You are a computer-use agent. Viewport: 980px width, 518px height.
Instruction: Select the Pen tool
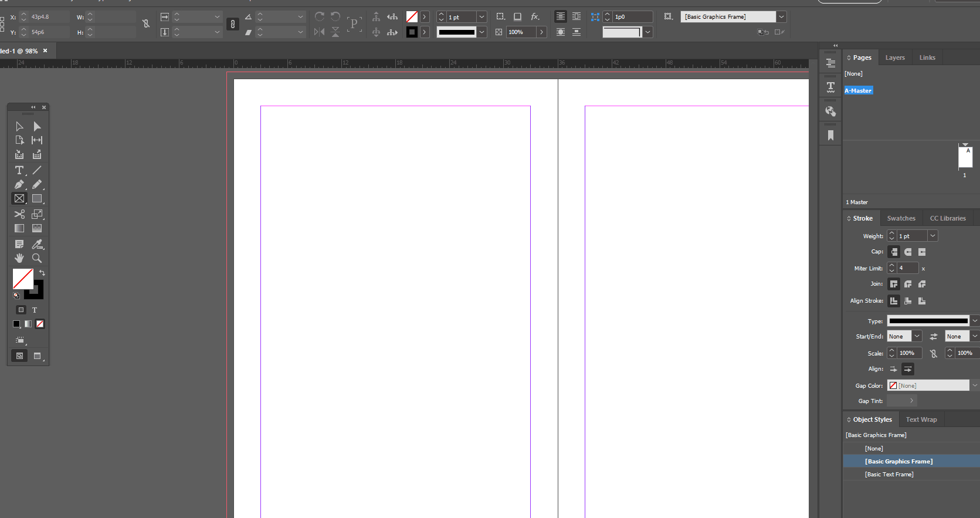pyautogui.click(x=19, y=184)
